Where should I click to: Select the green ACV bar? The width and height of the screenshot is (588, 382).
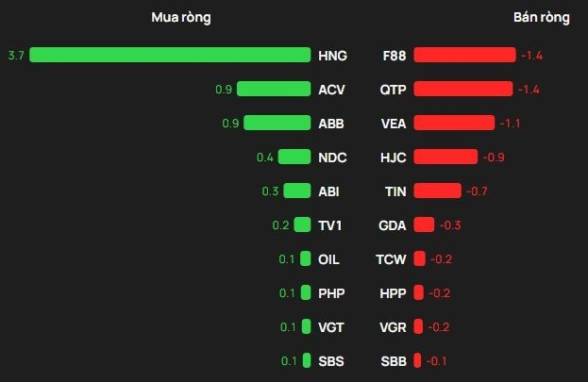click(x=274, y=89)
